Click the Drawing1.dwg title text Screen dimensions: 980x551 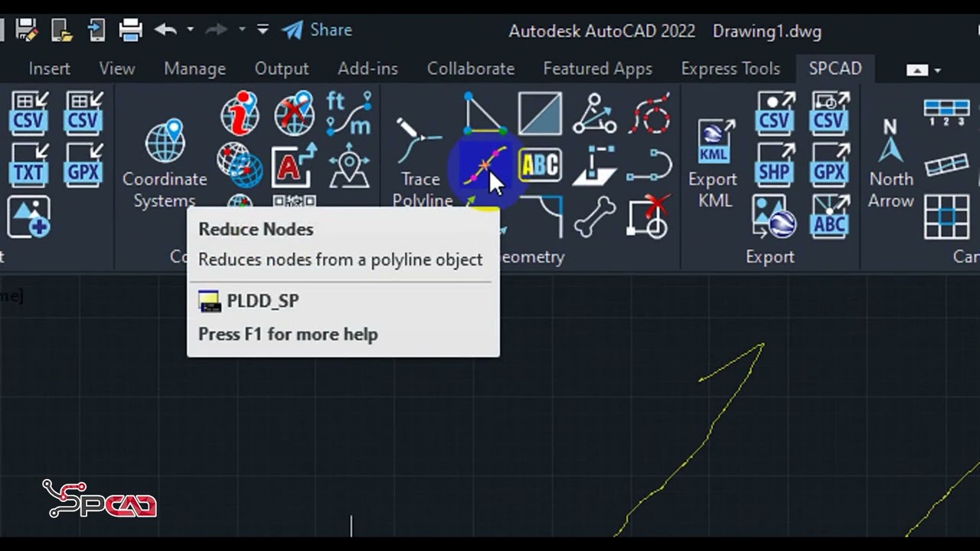tap(767, 31)
